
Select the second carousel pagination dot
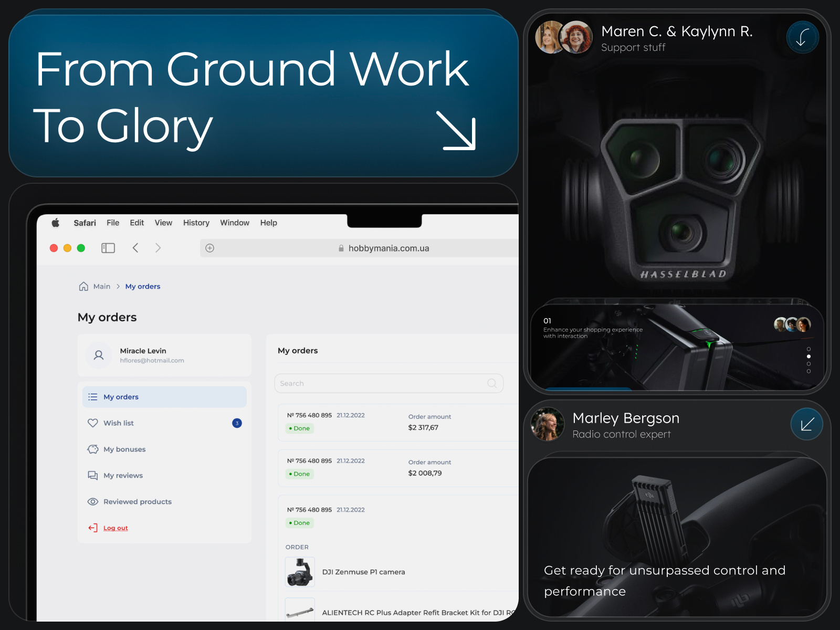809,356
